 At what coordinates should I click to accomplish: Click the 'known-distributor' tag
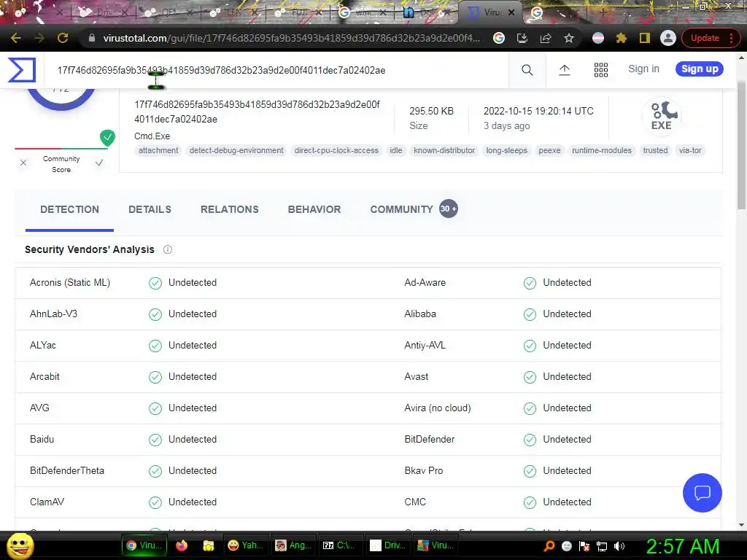444,150
